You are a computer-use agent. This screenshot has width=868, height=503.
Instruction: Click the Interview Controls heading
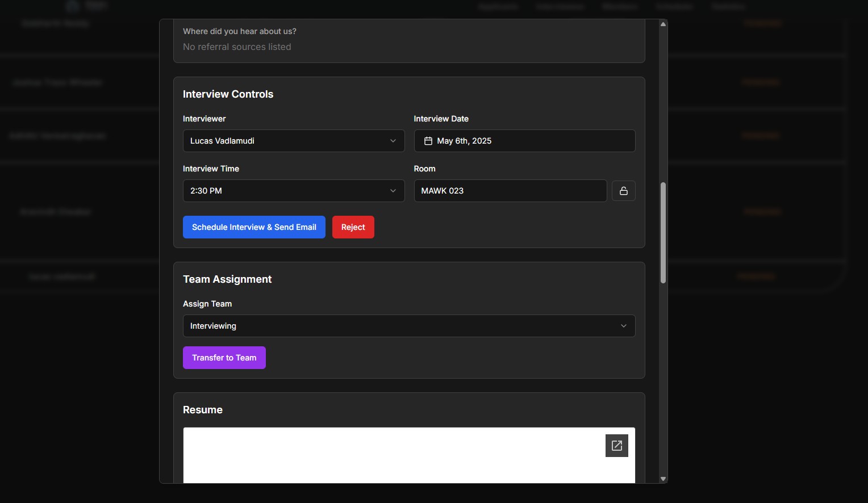point(228,94)
